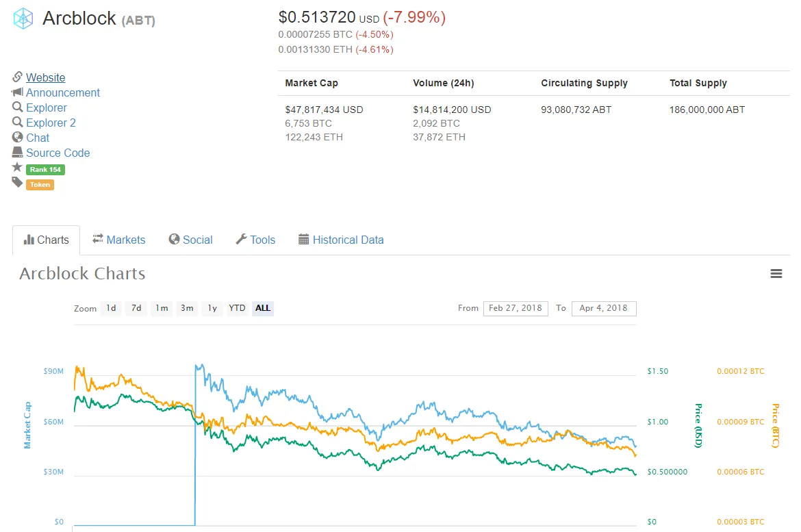This screenshot has height=532, width=801.
Task: Click the bar chart icon on Charts tab
Action: point(29,240)
